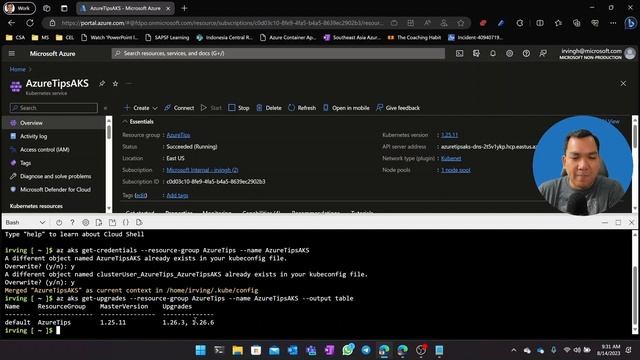Open Azure portal settings gear

point(509,53)
